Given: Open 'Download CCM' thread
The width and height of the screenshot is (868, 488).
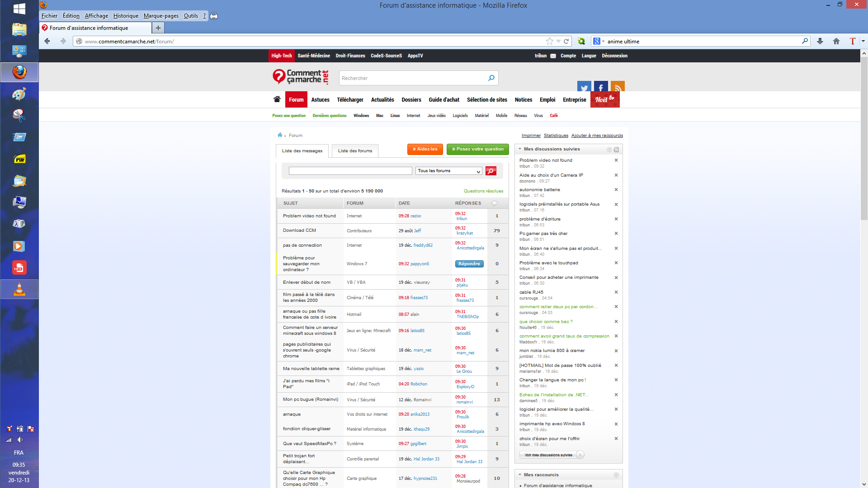Looking at the screenshot, I should pyautogui.click(x=299, y=230).
